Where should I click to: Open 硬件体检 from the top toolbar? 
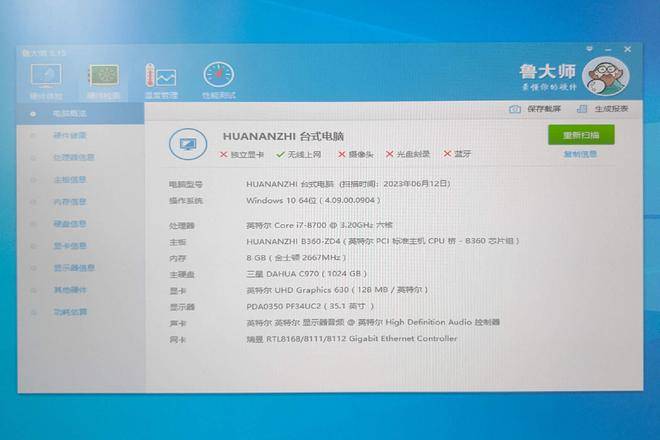pos(46,81)
